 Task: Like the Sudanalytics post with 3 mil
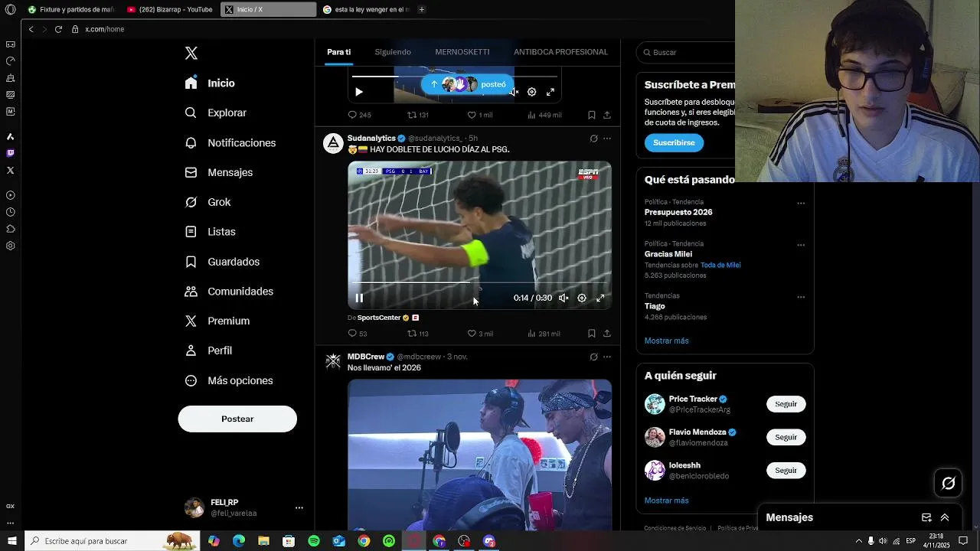point(480,334)
